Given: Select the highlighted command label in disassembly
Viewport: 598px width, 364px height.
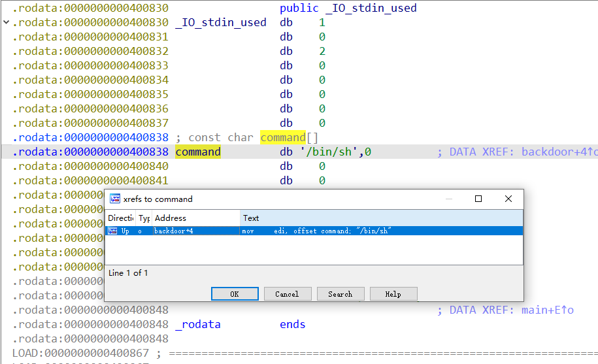Looking at the screenshot, I should pyautogui.click(x=197, y=152).
